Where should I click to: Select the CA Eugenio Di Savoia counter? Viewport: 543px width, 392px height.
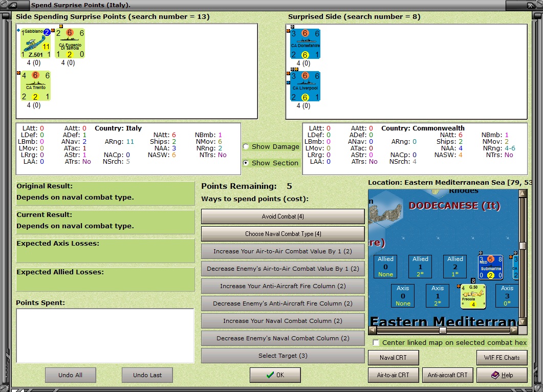[70, 43]
